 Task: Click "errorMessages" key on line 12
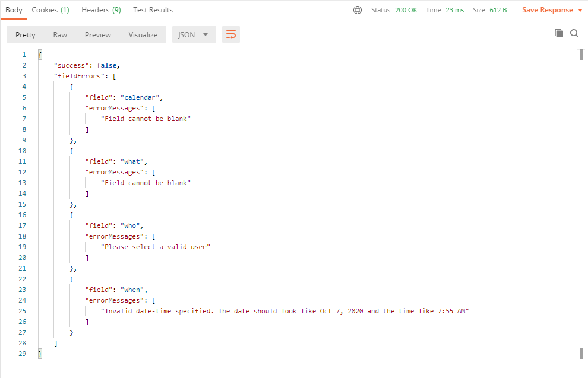[x=115, y=172]
